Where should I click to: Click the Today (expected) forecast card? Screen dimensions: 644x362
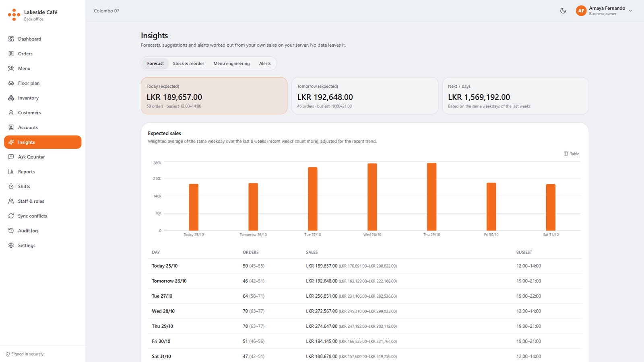coord(214,96)
